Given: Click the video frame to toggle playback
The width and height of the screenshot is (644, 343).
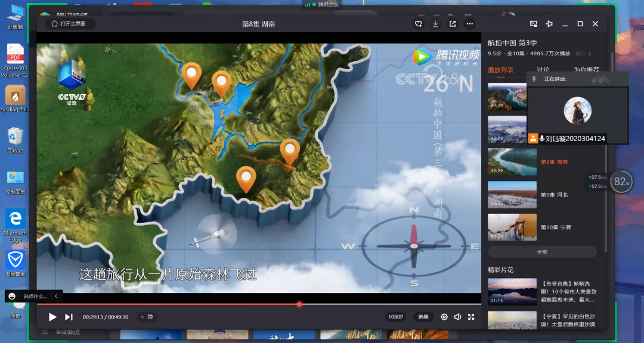Looking at the screenshot, I should pyautogui.click(x=259, y=168).
